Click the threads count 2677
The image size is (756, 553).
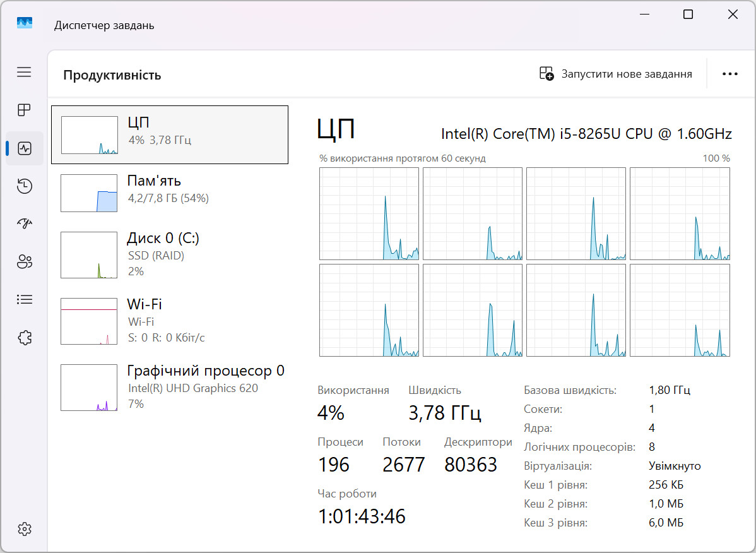click(x=403, y=465)
